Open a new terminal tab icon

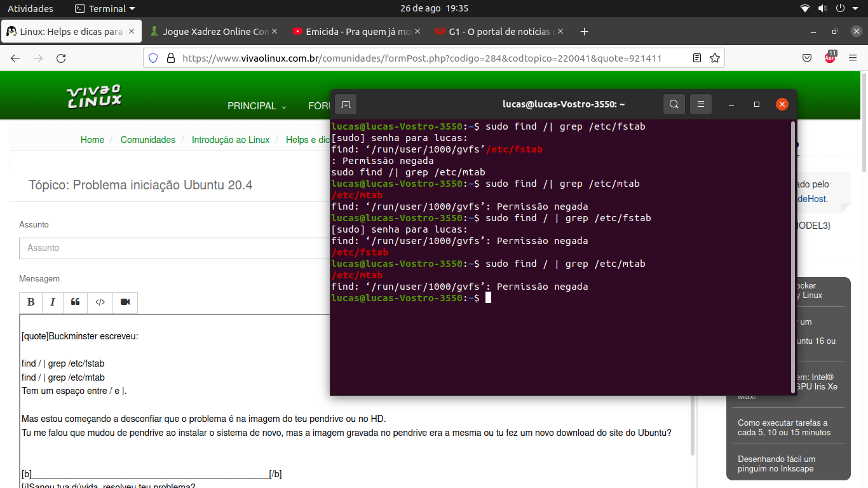click(x=346, y=104)
